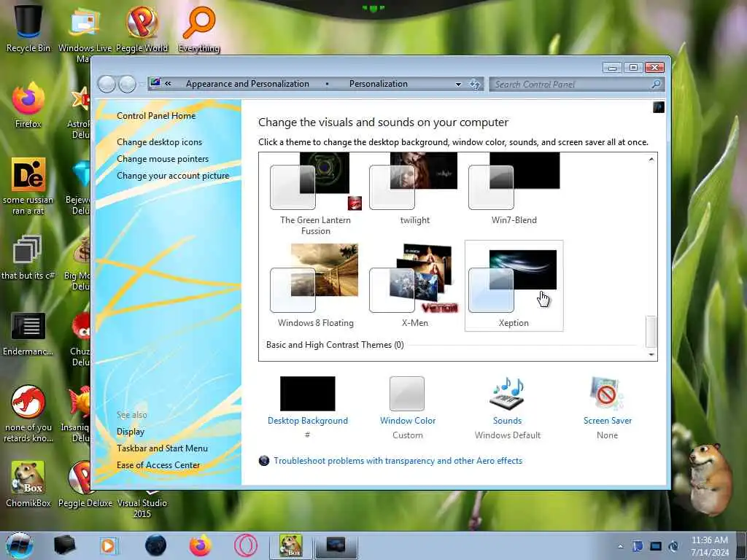Launch ChomikBox desktop icon
The width and height of the screenshot is (747, 560).
28,484
